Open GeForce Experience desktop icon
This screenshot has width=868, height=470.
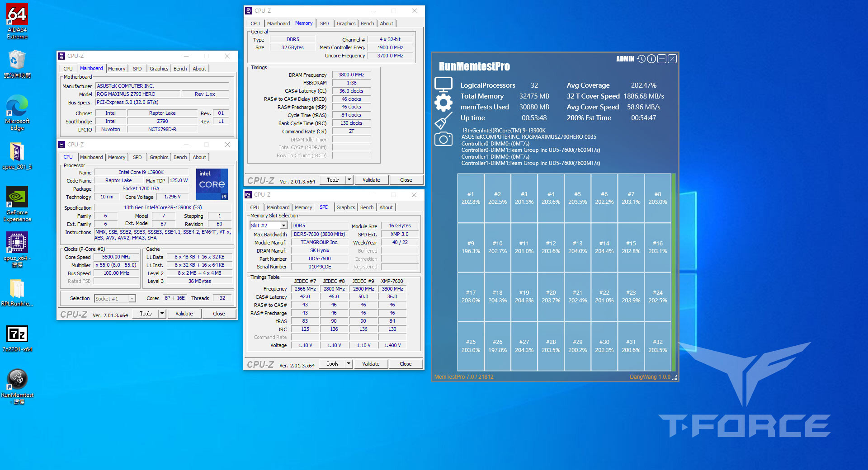(x=17, y=204)
